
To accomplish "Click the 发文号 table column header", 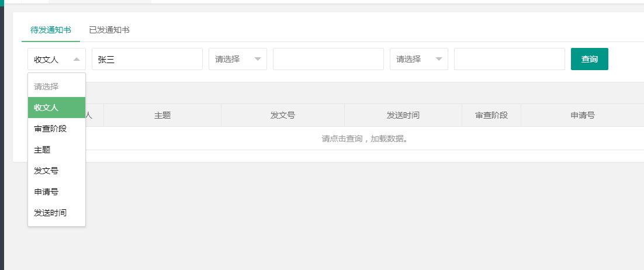I will click(282, 116).
